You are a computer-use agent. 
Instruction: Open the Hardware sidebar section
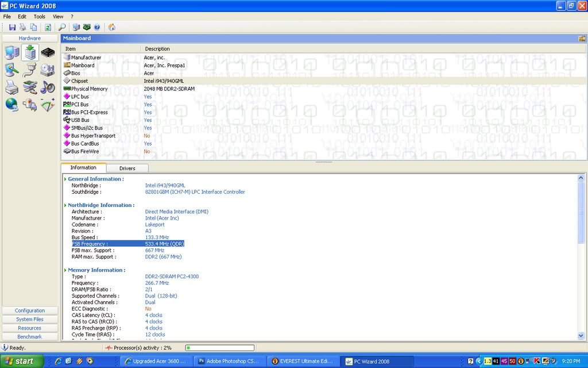(30, 39)
